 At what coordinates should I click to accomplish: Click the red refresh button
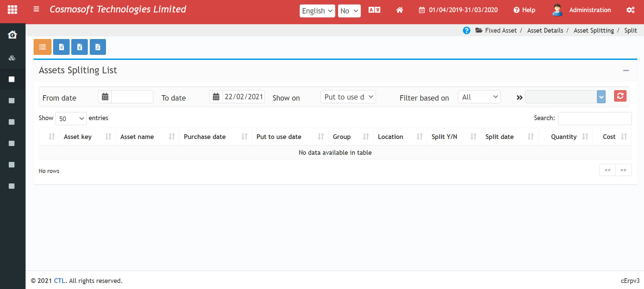(620, 96)
